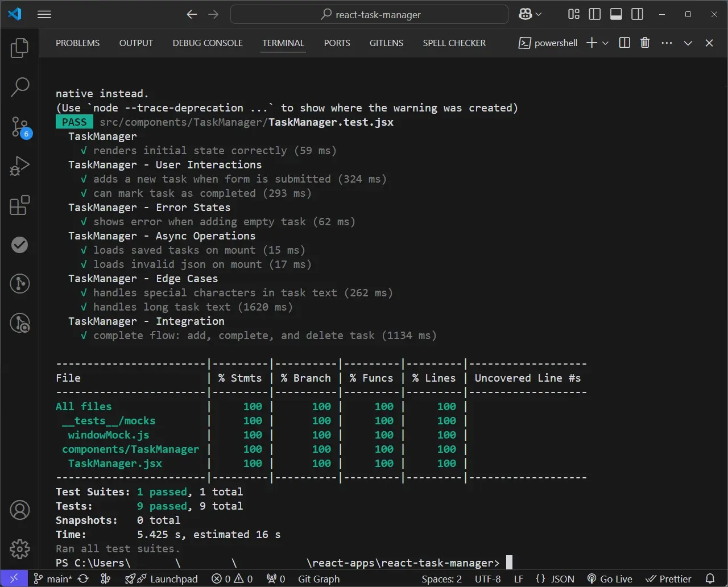This screenshot has width=728, height=587.
Task: Change the end of line sequence LF
Action: tap(519, 579)
